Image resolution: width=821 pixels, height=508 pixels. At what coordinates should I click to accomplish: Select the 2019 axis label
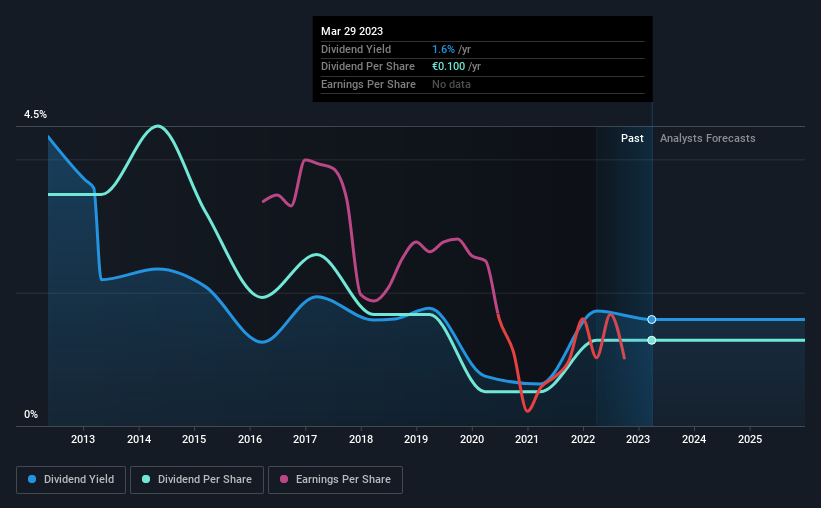point(416,439)
